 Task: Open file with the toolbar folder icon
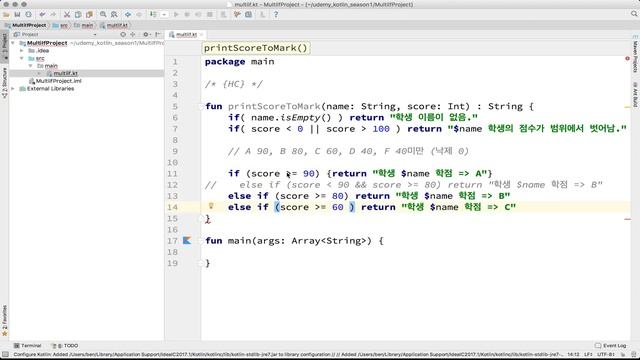6,14
